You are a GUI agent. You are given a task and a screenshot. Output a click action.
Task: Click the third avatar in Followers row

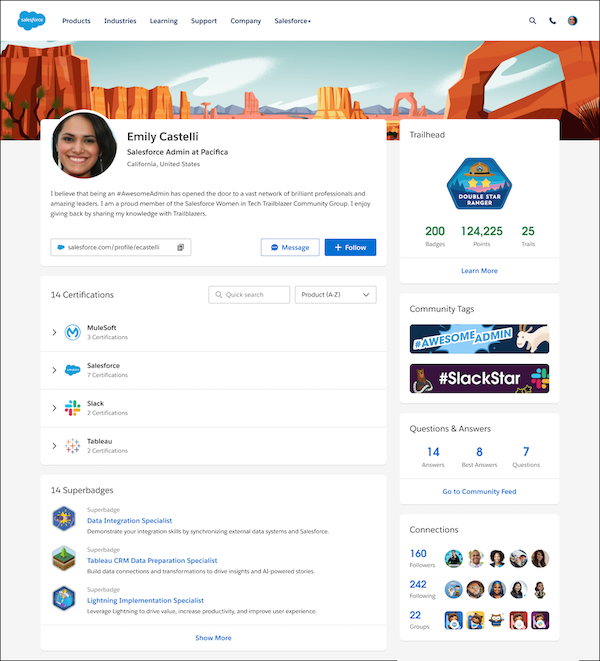coord(497,559)
